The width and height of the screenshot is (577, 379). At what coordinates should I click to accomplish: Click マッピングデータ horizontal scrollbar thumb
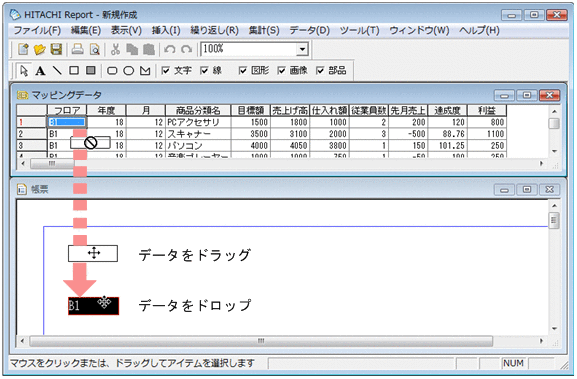52,163
